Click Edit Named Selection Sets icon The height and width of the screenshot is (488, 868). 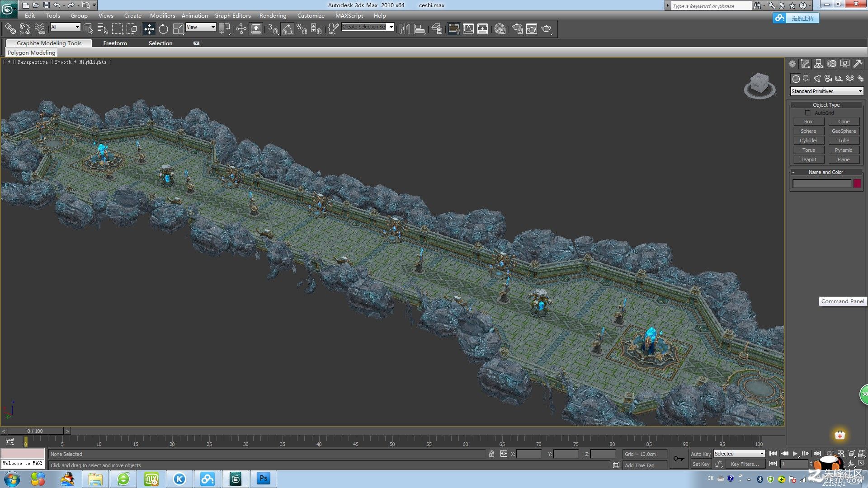[333, 29]
